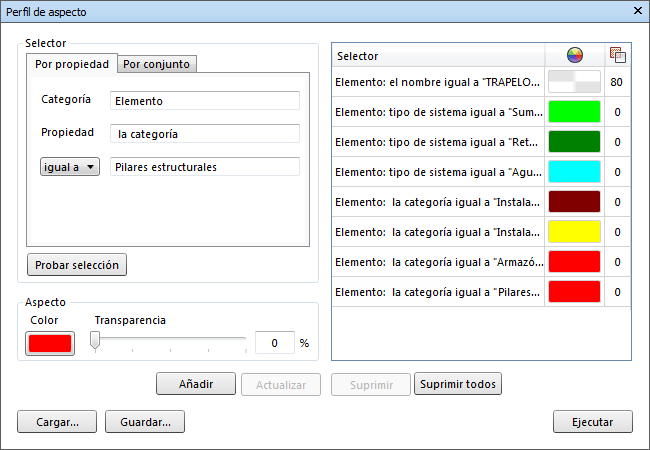Screen dimensions: 650x450
Task: Click the color wheel column header icon
Action: click(x=574, y=55)
